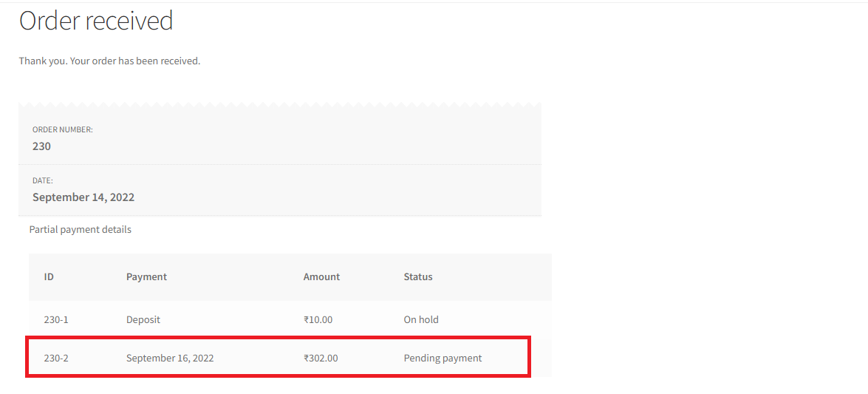868x394 pixels.
Task: Click the Deposit payment cell
Action: coord(143,320)
